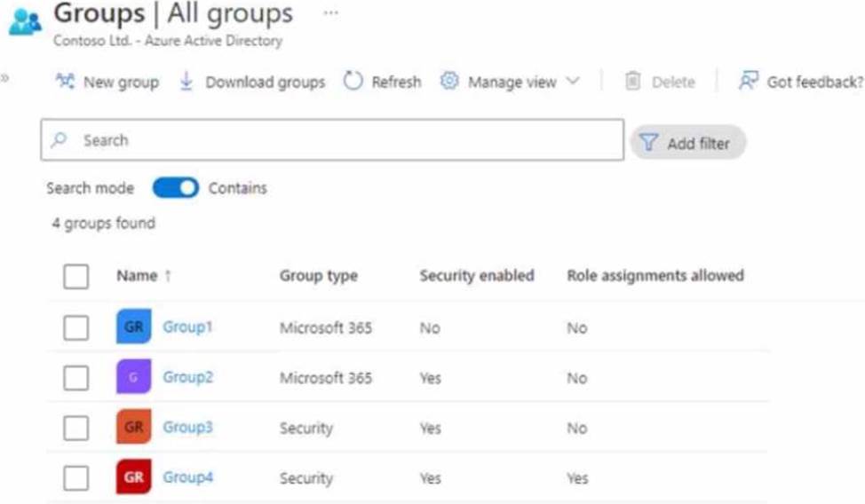Viewport: 865px width, 504px height.
Task: Click Role assignments allowed No for Group2
Action: pos(577,378)
